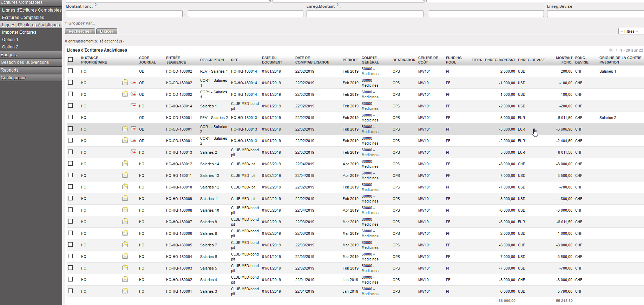Expand the Grouper Par section
Image resolution: width=644 pixels, height=305 pixels.
(81, 23)
